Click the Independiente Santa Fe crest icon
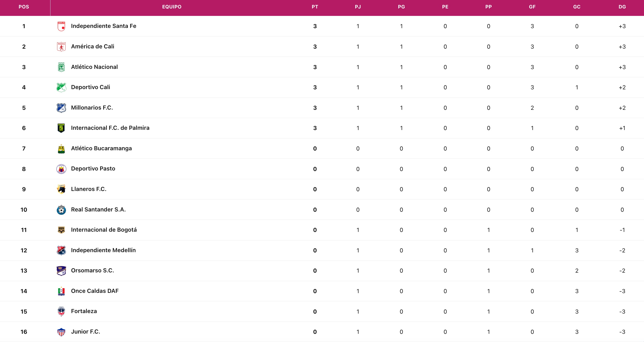 [61, 26]
